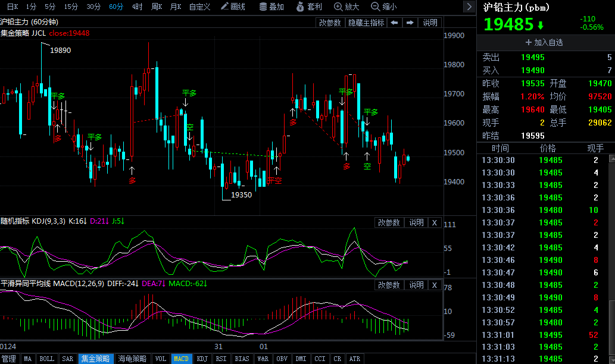This screenshot has height=364, width=615.
Task: Switch to 5分 period
Action: [x=50, y=7]
